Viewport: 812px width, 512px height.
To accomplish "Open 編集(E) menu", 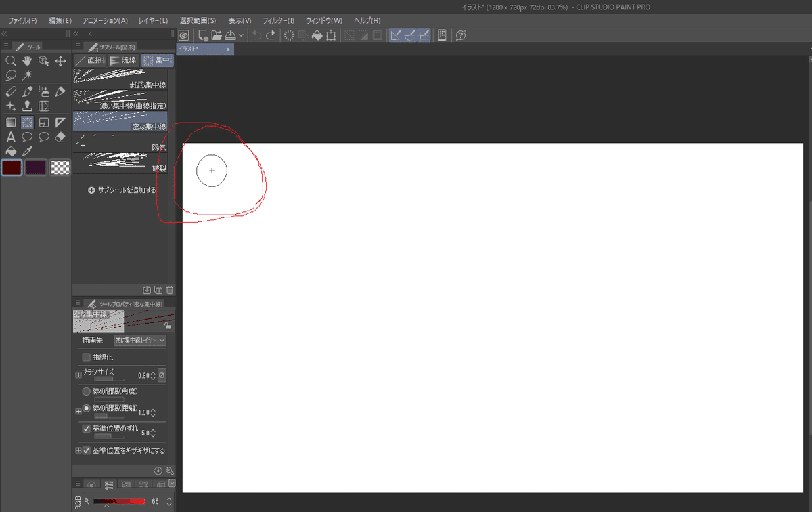I will (60, 20).
